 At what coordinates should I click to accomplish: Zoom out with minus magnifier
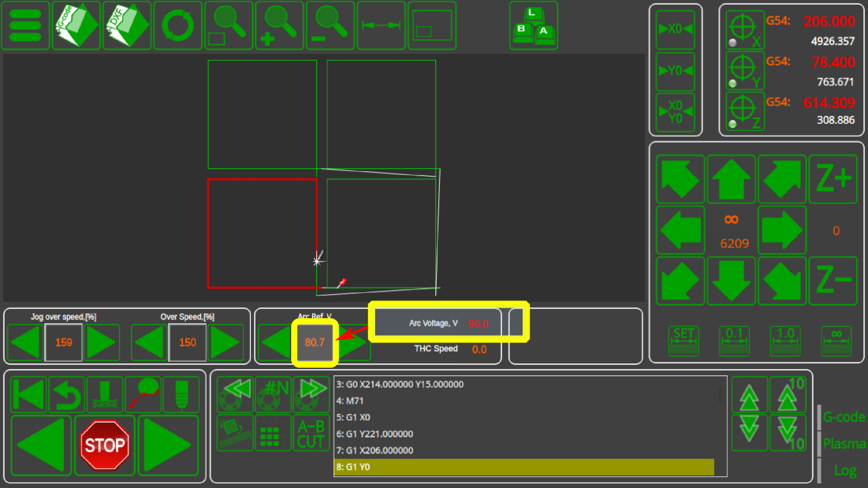[x=330, y=25]
